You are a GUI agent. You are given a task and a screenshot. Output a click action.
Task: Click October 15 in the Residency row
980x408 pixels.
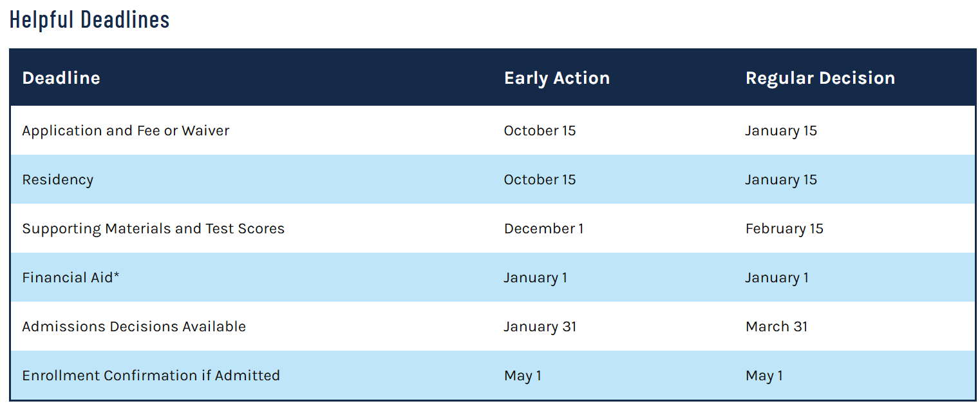coord(540,180)
